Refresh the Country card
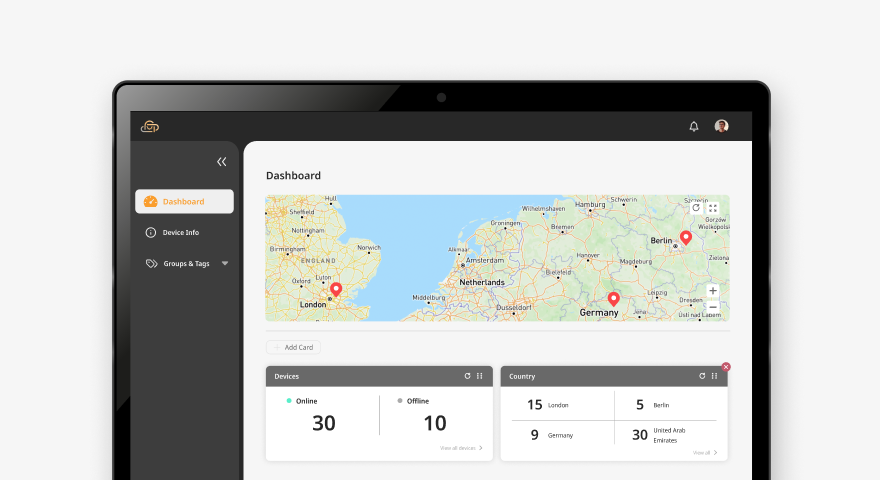The image size is (880, 480). pos(702,376)
